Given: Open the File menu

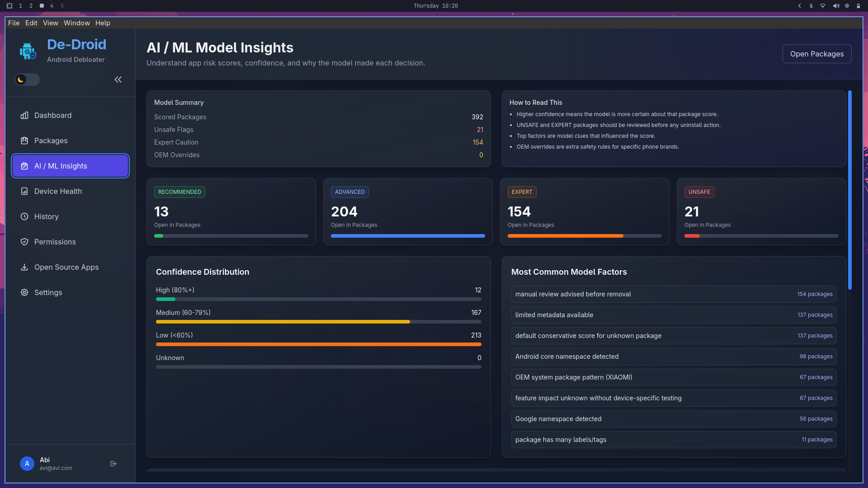Looking at the screenshot, I should [x=14, y=23].
